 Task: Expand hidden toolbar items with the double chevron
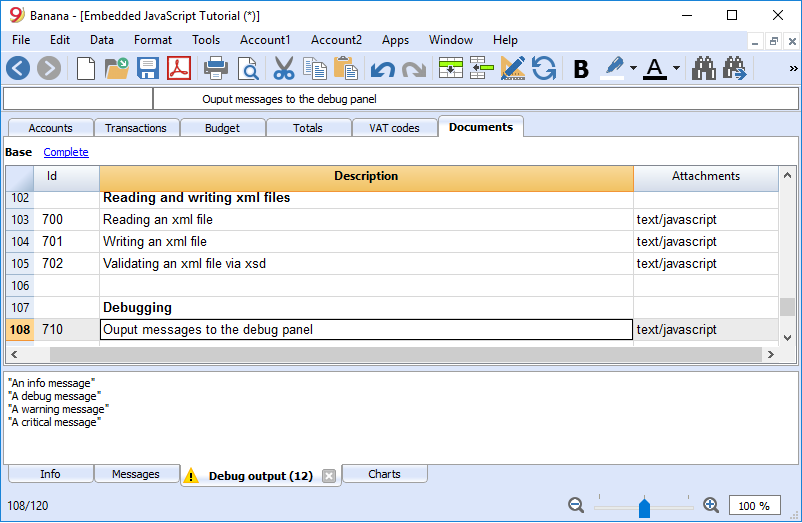click(x=793, y=68)
